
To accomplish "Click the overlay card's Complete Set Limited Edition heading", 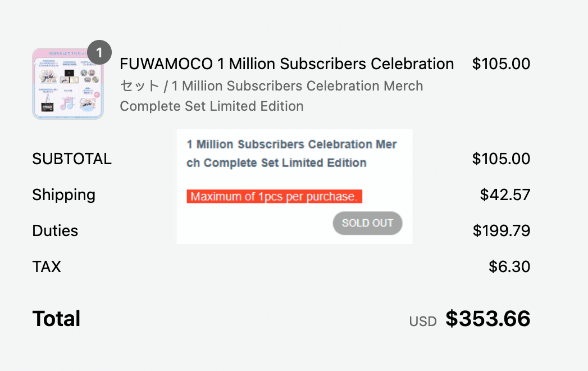I will 292,153.
